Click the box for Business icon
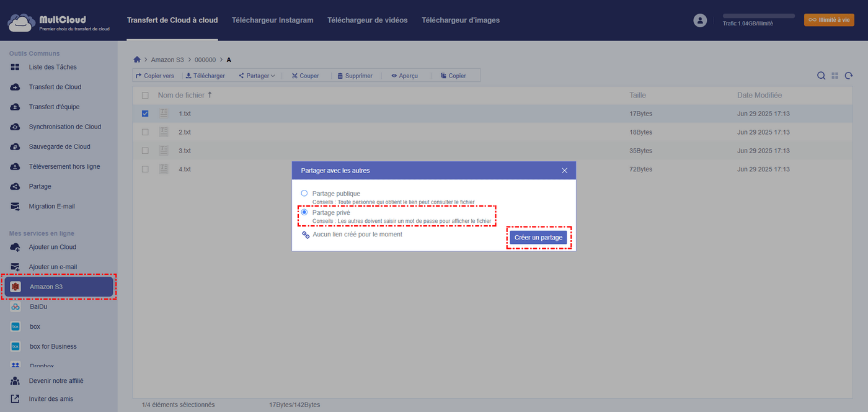This screenshot has width=868, height=412. 15,346
